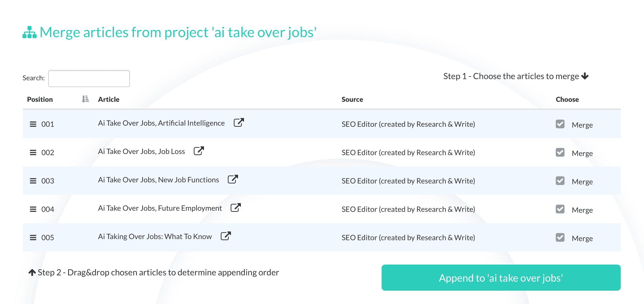Image resolution: width=644 pixels, height=304 pixels.
Task: Uncheck Merge for 'Artificial Intelligence' article
Action: [560, 124]
